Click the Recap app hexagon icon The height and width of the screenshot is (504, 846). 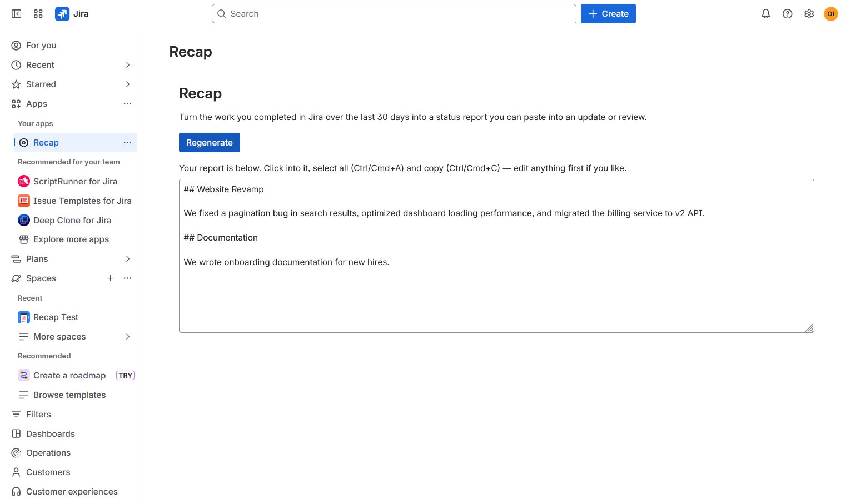click(24, 143)
